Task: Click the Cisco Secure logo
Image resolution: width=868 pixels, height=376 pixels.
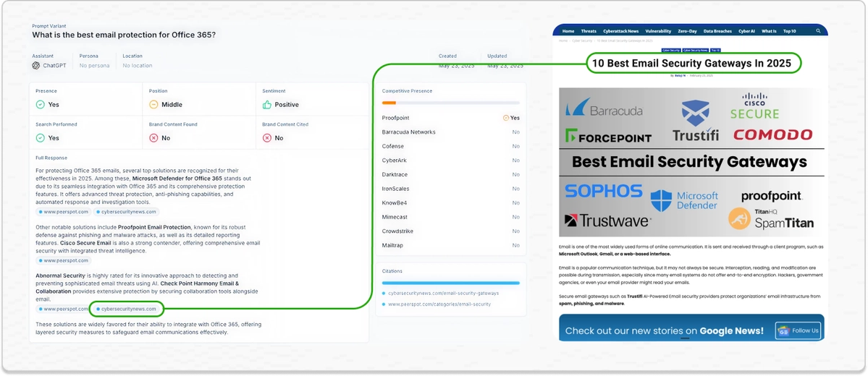Action: (754, 106)
